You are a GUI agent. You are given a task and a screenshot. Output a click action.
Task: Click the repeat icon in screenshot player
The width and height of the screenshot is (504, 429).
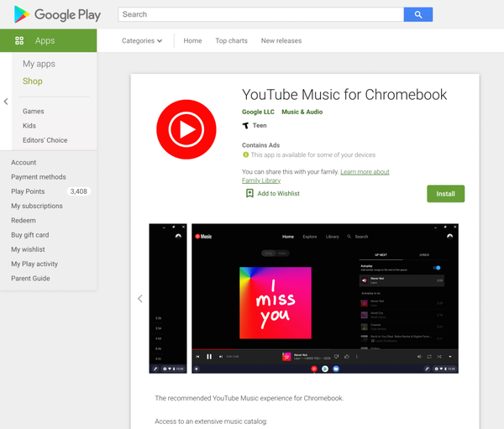click(x=429, y=357)
